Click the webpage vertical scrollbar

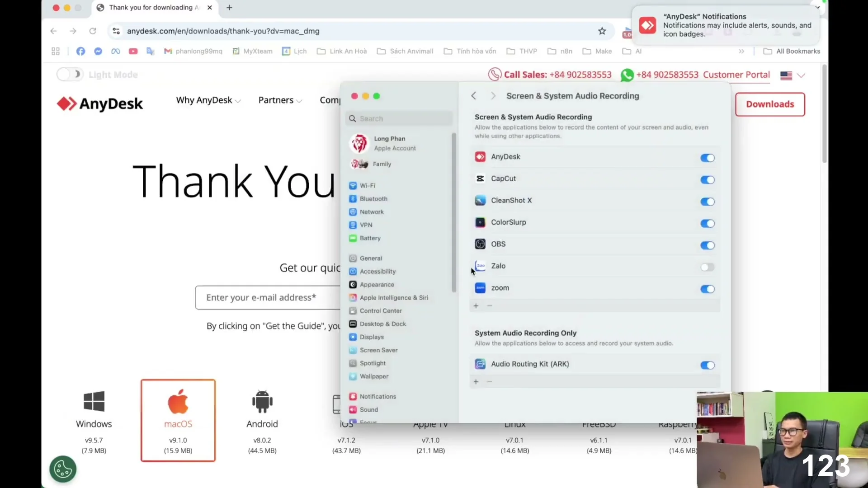[x=825, y=114]
